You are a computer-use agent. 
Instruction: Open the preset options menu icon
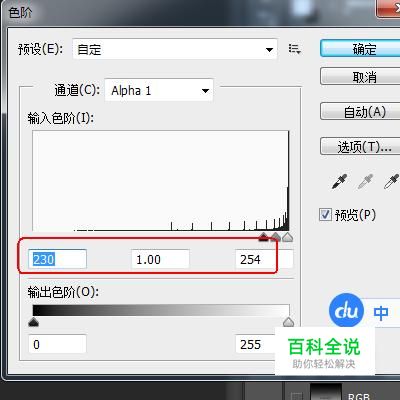tap(295, 50)
